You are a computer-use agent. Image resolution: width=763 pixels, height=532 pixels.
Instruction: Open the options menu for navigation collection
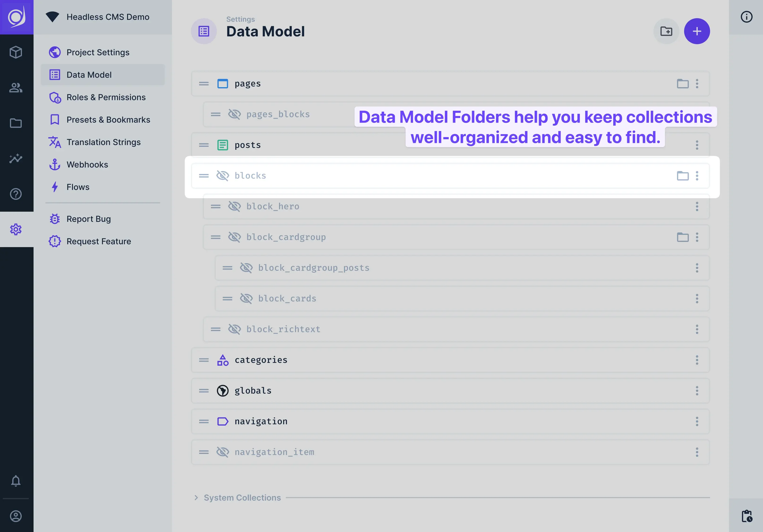(697, 421)
